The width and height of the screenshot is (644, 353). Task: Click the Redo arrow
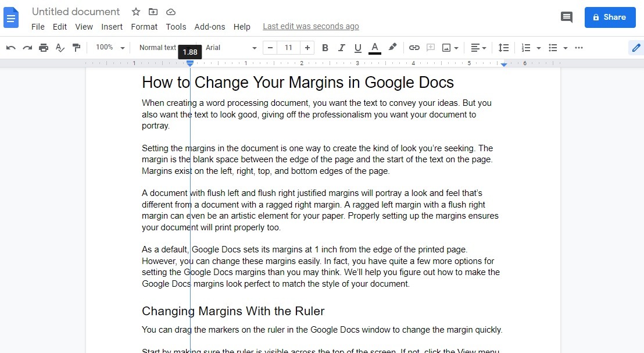pos(27,48)
